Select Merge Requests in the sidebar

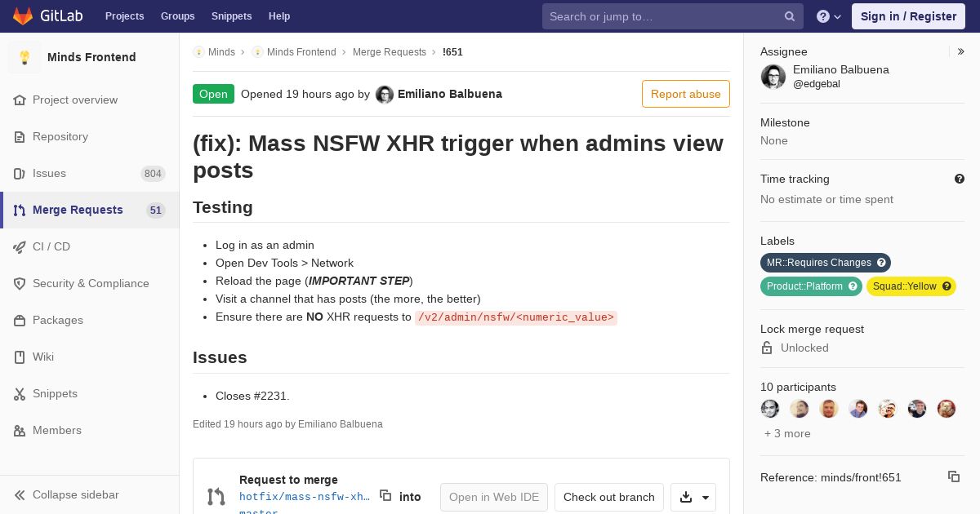pyautogui.click(x=90, y=210)
